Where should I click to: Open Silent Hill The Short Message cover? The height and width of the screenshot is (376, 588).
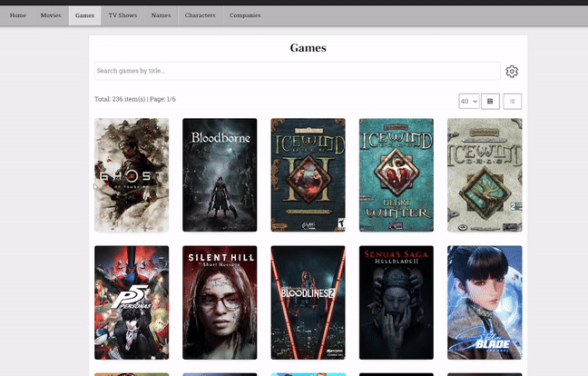[220, 302]
